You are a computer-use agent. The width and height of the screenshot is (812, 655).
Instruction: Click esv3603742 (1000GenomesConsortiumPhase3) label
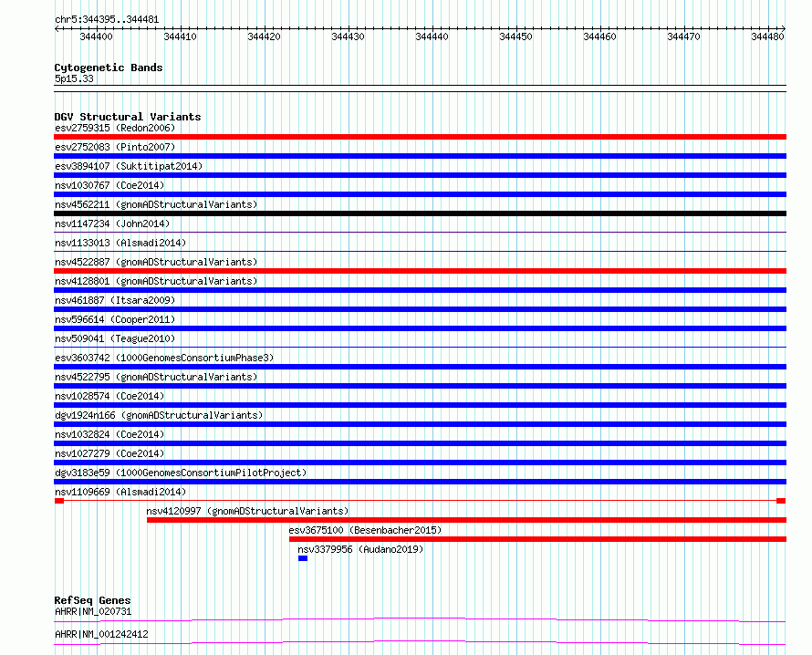[x=164, y=358]
